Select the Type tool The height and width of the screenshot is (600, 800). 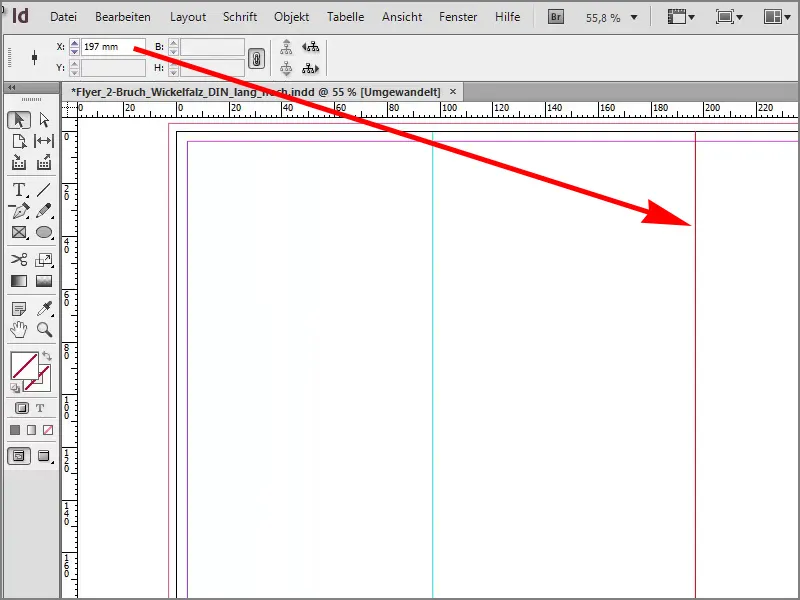tap(19, 190)
